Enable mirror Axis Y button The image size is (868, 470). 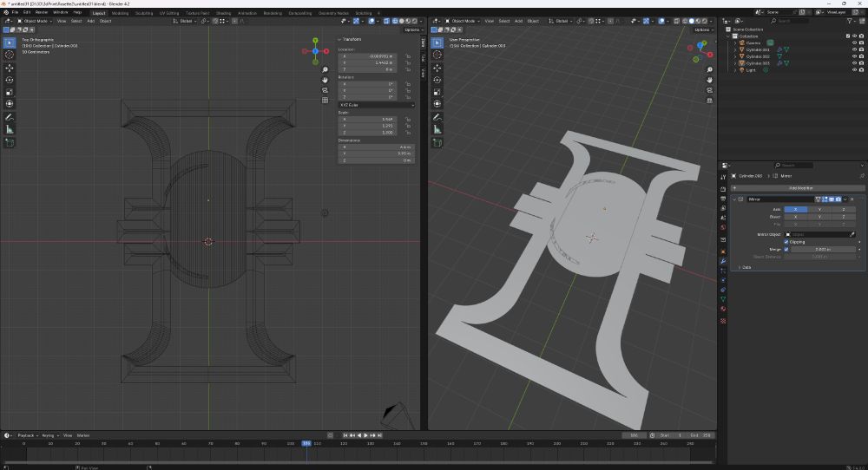click(819, 210)
